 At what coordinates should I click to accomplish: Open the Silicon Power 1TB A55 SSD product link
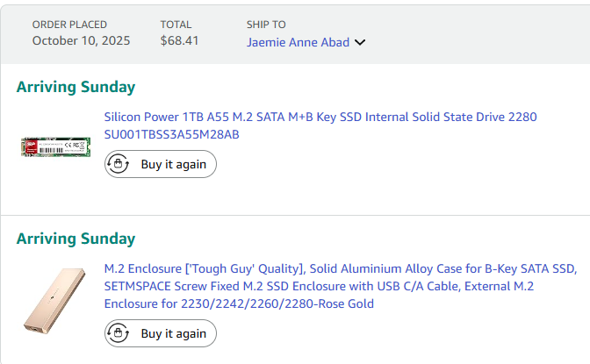click(x=320, y=117)
